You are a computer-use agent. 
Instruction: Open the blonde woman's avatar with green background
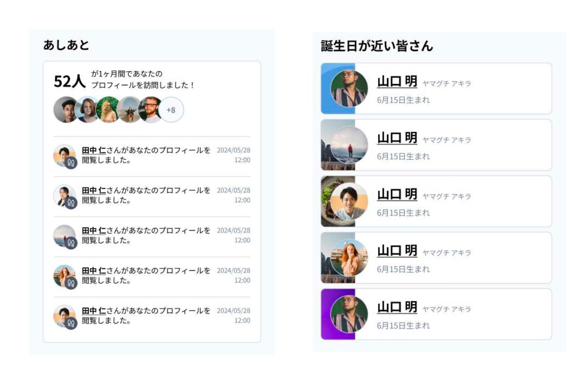108,110
